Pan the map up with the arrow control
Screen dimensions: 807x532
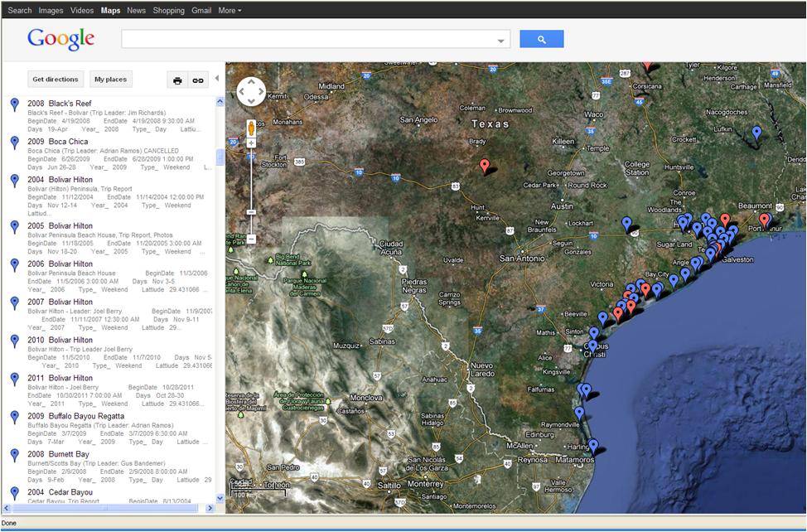251,82
